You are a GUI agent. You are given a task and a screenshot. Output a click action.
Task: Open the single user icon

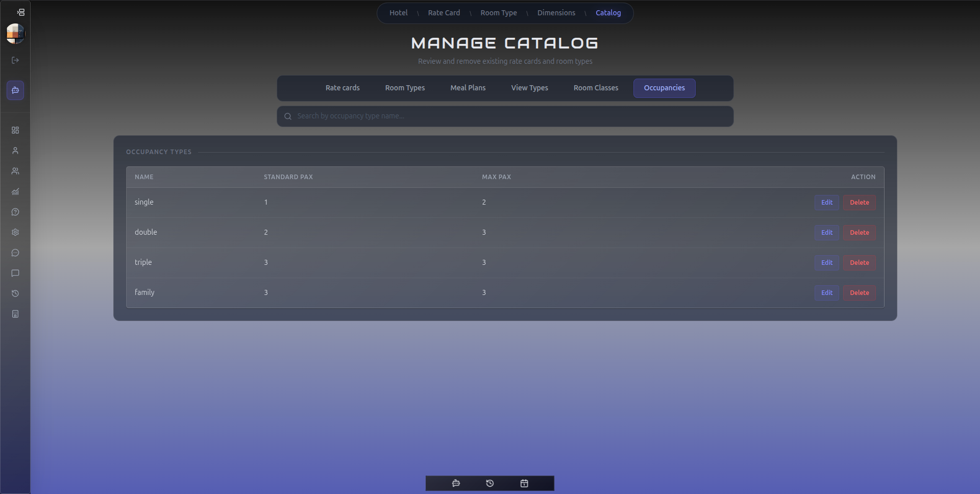[x=15, y=151]
